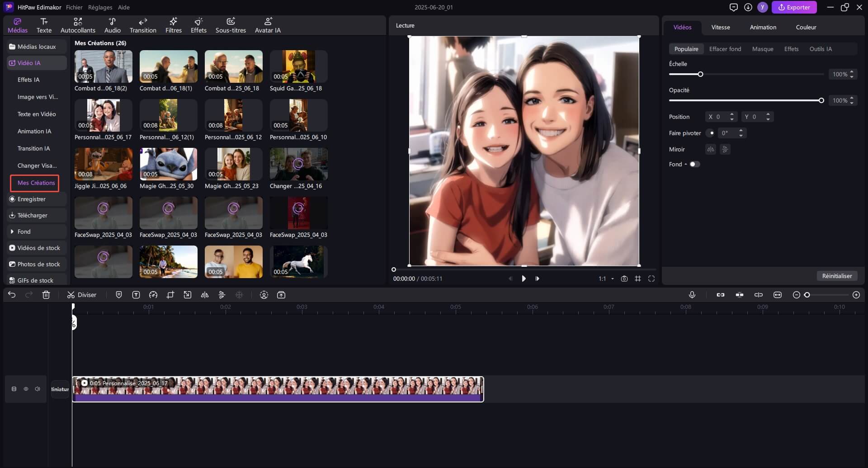This screenshot has height=468, width=868.
Task: Adjust the Opacité slider handle
Action: (x=821, y=100)
